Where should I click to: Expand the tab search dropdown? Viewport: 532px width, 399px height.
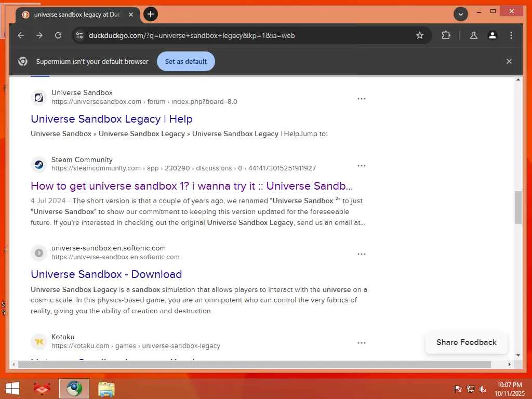tap(461, 14)
